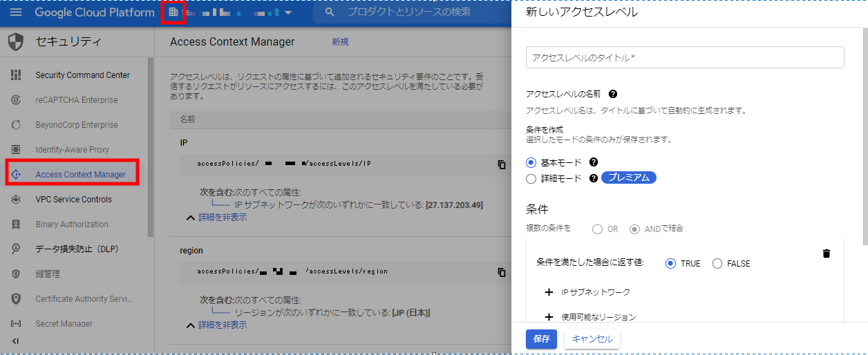Viewport: 868px width, 355px height.
Task: Click the region access level name
Action: (191, 251)
